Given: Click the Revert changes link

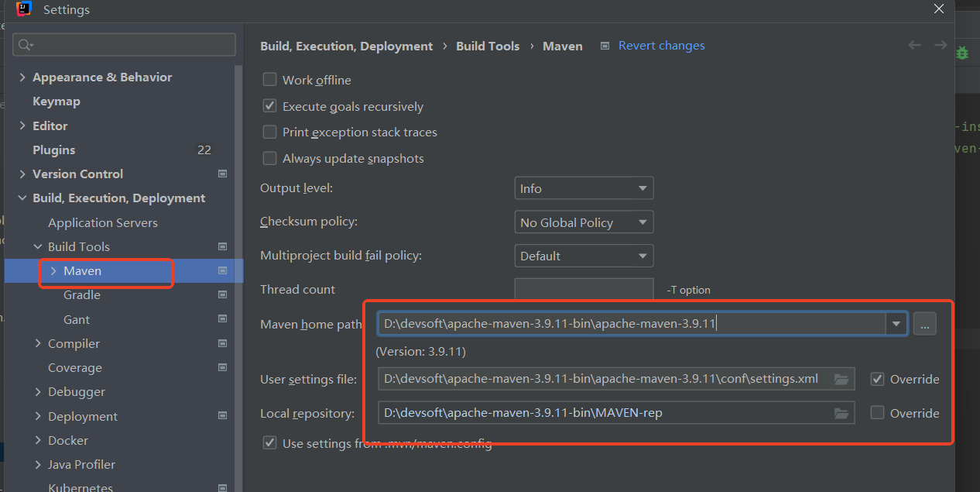Looking at the screenshot, I should [x=661, y=46].
